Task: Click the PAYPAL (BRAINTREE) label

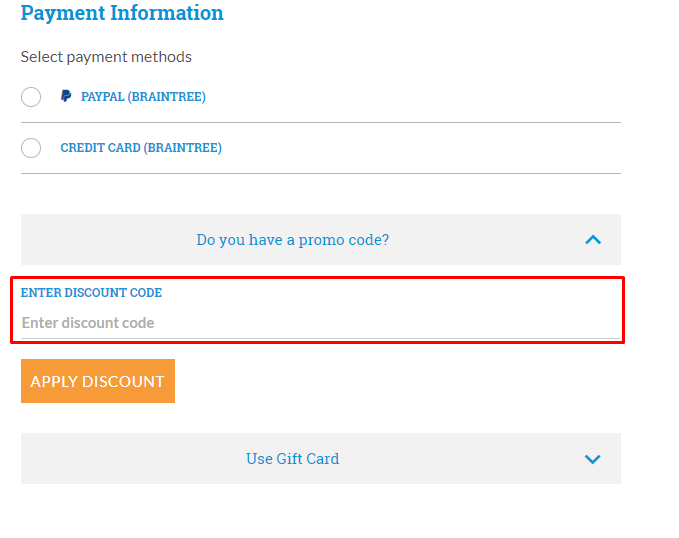Action: coord(143,97)
